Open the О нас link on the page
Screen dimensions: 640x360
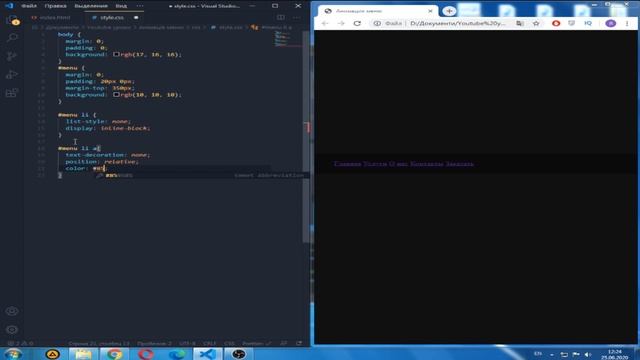point(399,164)
